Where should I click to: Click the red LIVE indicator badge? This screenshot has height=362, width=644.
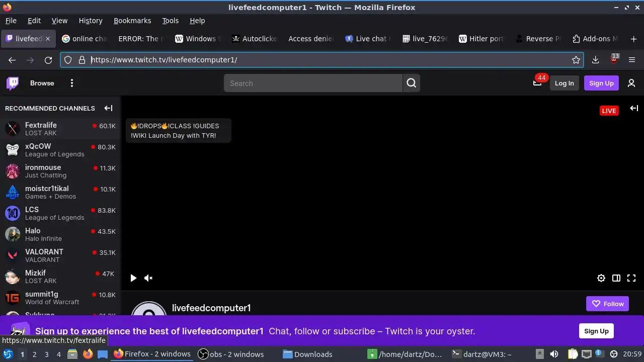609,111
